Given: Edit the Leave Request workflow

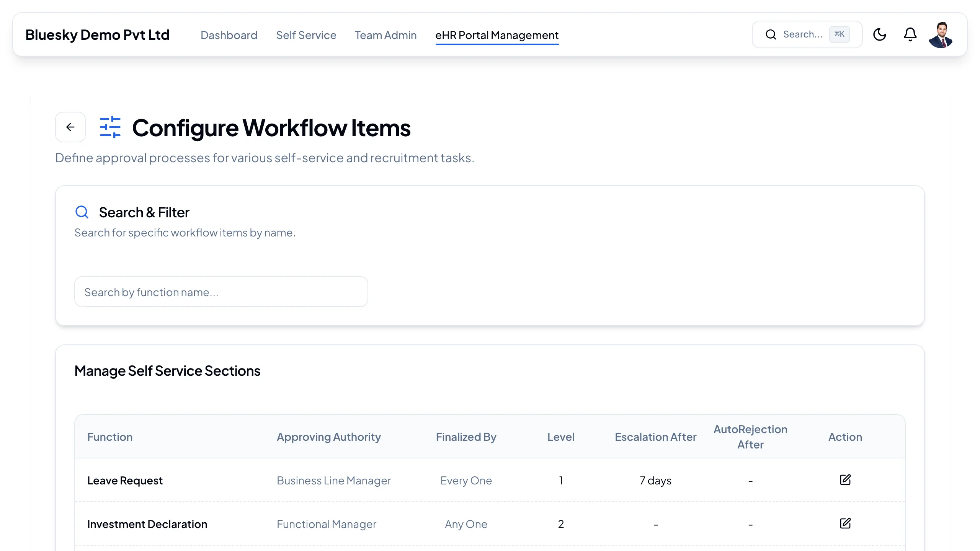Looking at the screenshot, I should [x=845, y=480].
